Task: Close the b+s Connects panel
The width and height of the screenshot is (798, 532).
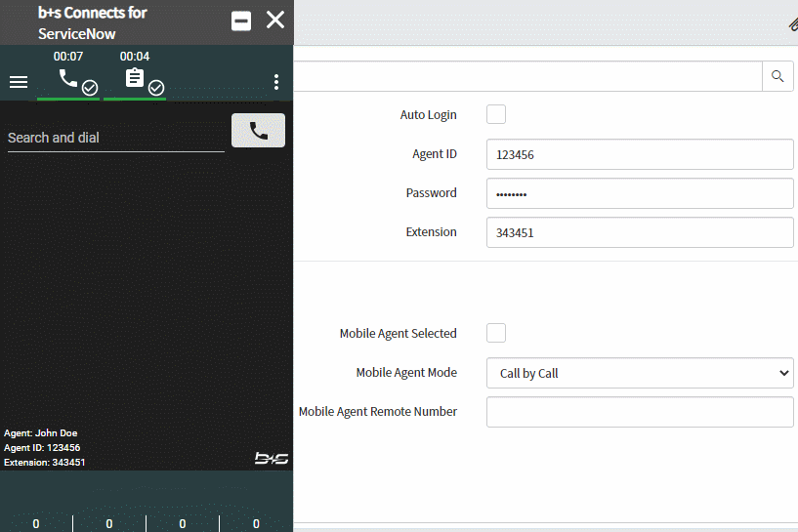Action: [275, 20]
